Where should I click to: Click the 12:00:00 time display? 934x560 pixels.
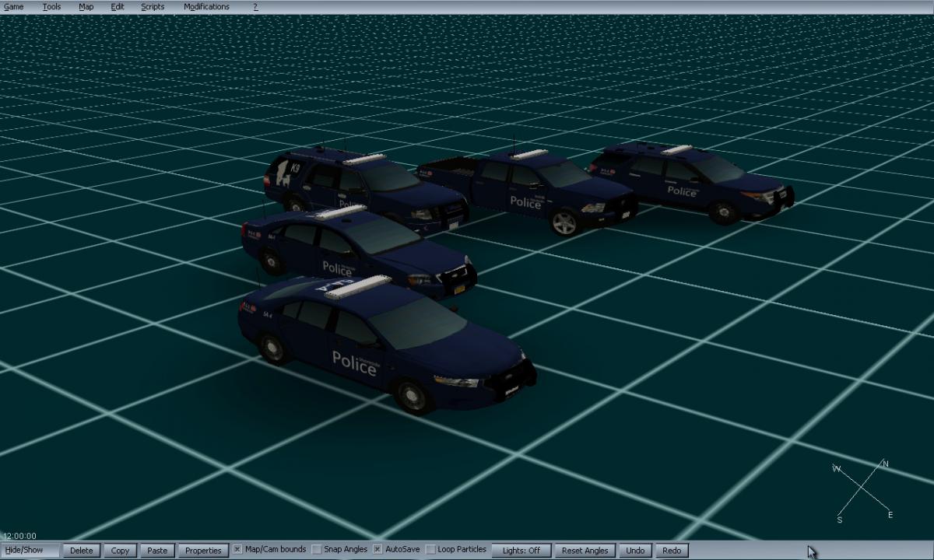pos(19,536)
